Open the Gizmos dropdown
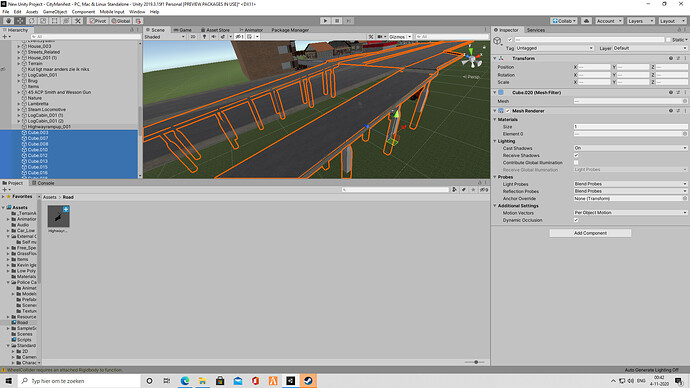 click(400, 37)
